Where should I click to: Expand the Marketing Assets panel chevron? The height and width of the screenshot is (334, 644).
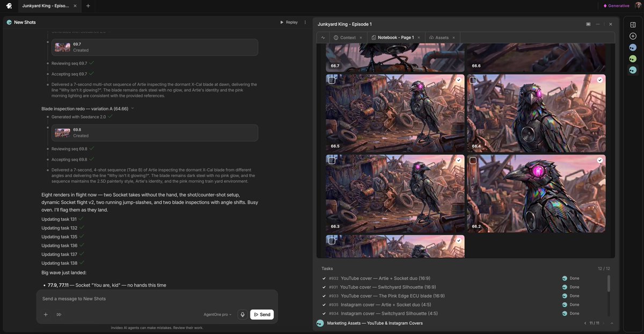[612, 323]
